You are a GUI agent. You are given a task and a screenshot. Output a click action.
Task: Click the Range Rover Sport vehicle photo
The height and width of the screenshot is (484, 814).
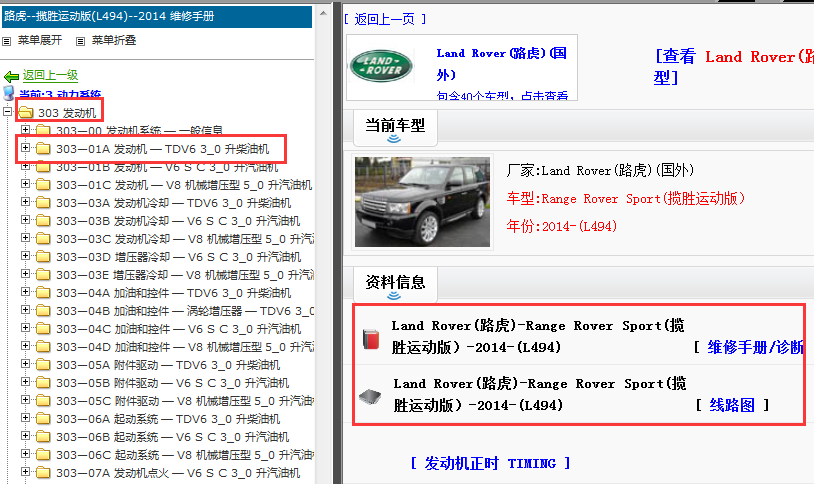coord(422,201)
